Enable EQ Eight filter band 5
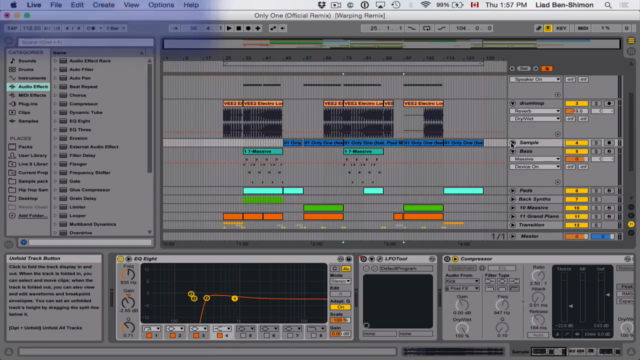 (243, 336)
